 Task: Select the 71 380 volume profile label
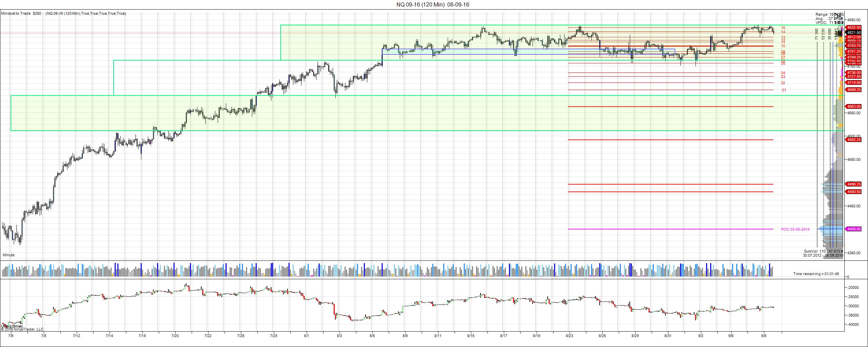point(817,34)
